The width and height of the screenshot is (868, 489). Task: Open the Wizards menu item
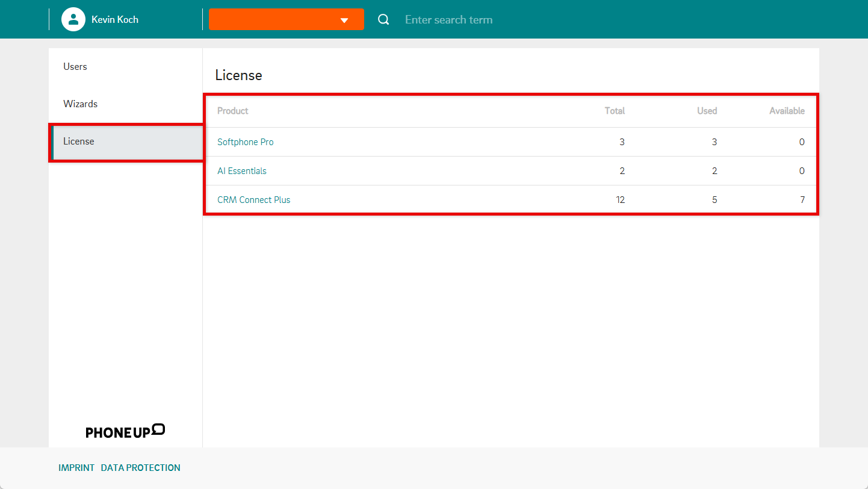coord(80,104)
